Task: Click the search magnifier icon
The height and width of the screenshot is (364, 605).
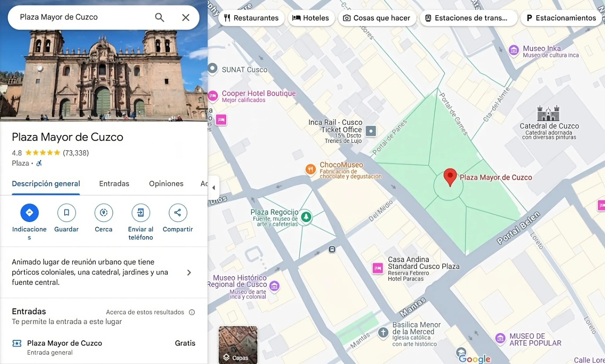Action: [160, 17]
